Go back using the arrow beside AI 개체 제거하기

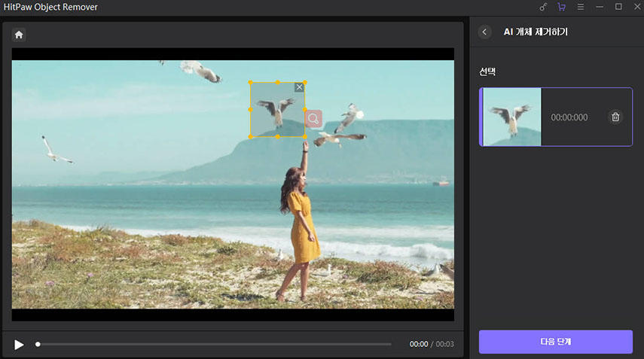pos(485,32)
